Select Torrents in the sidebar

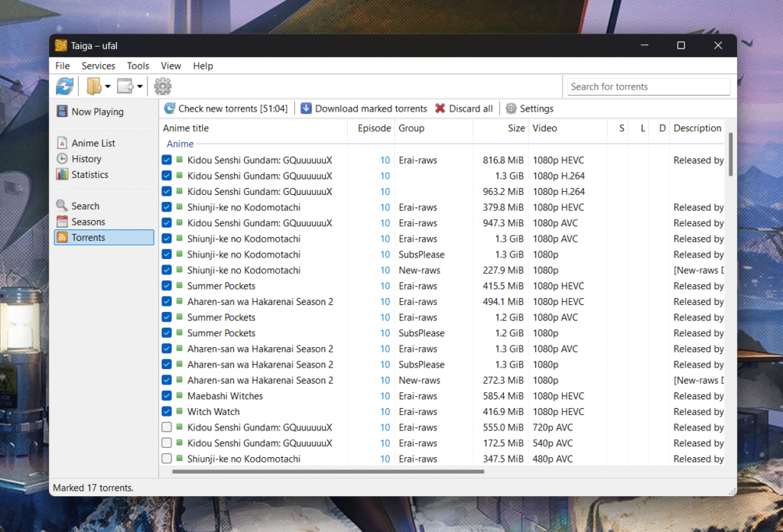point(104,238)
